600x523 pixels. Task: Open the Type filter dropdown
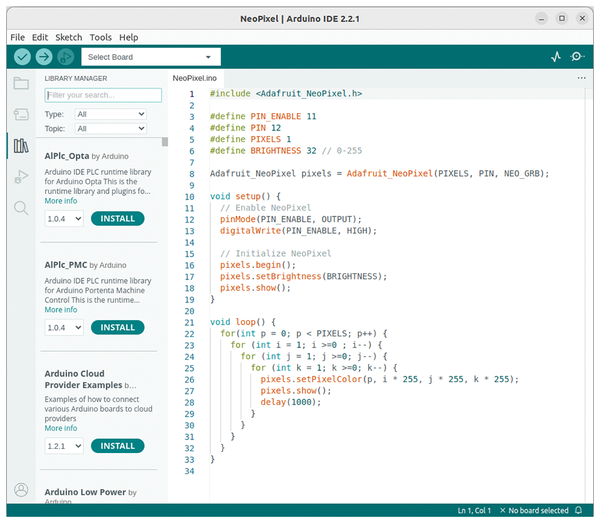pos(110,115)
